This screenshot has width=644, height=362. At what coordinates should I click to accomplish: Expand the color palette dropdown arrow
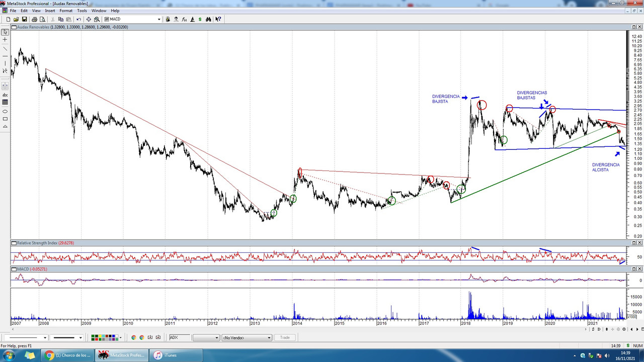tap(121, 337)
